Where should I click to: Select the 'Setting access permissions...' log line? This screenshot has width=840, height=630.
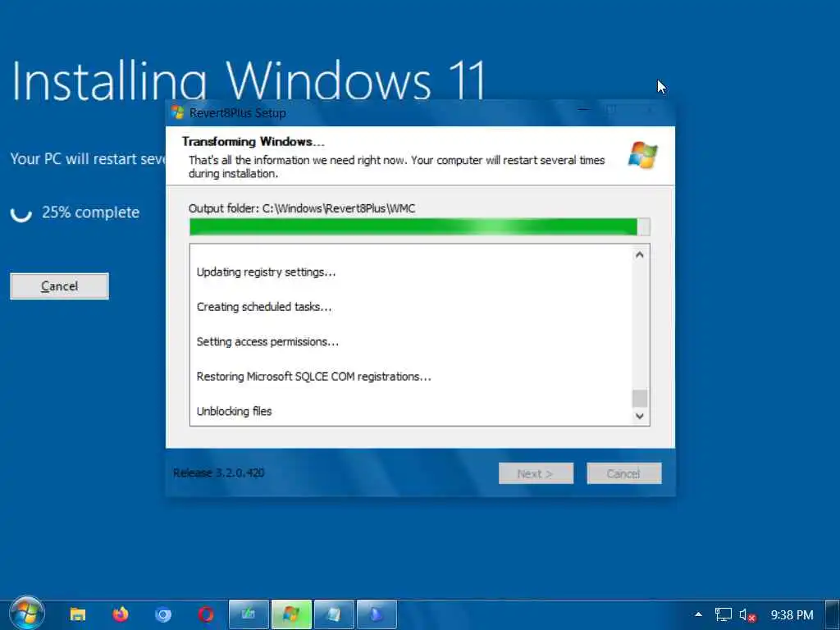tap(267, 342)
